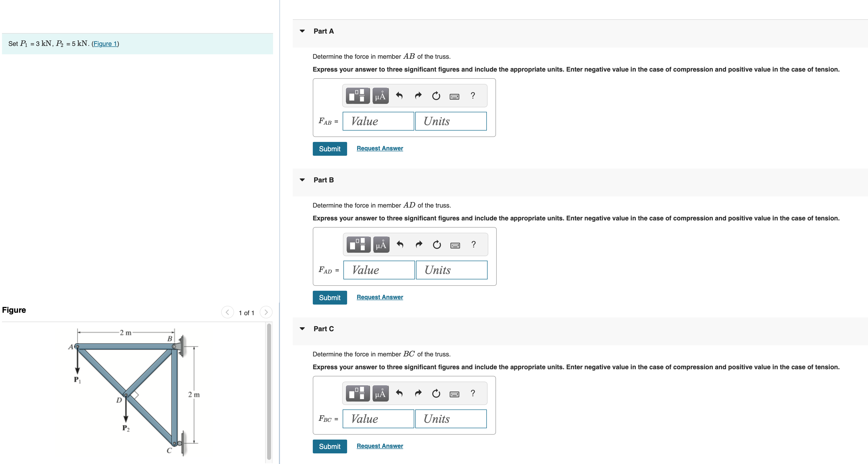This screenshot has width=868, height=464.
Task: Open the µÅ symbols palette in Part A
Action: (380, 96)
